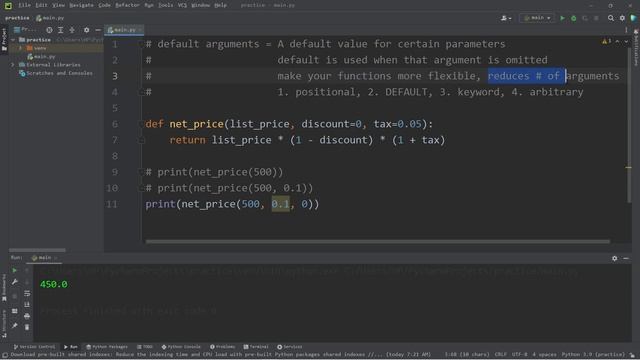Toggle the Project tool window stripe button

click(4, 39)
